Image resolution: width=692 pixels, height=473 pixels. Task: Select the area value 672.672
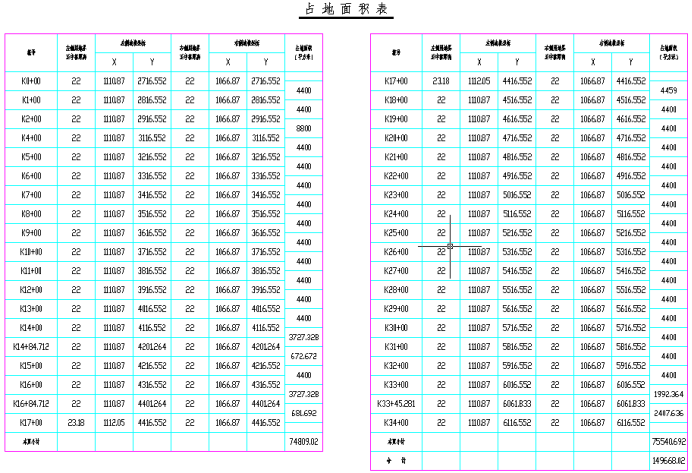tap(304, 356)
